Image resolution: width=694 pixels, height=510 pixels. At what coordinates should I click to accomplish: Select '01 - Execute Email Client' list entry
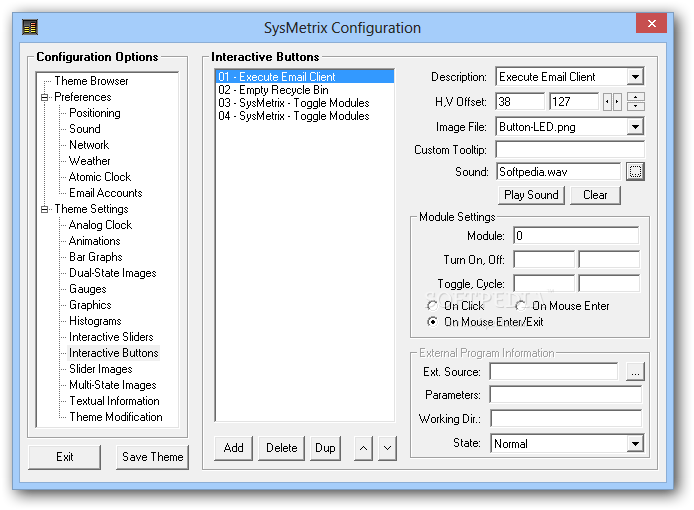tap(305, 77)
